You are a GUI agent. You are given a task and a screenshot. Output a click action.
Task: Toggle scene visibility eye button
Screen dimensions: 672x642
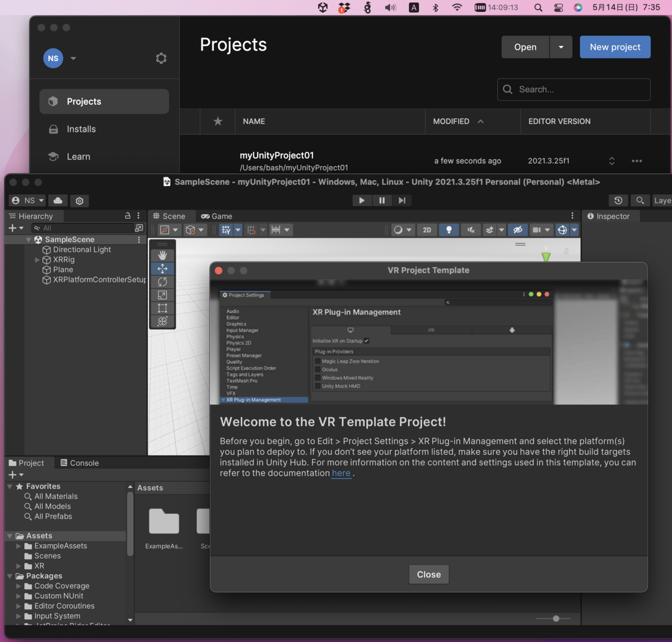click(518, 230)
